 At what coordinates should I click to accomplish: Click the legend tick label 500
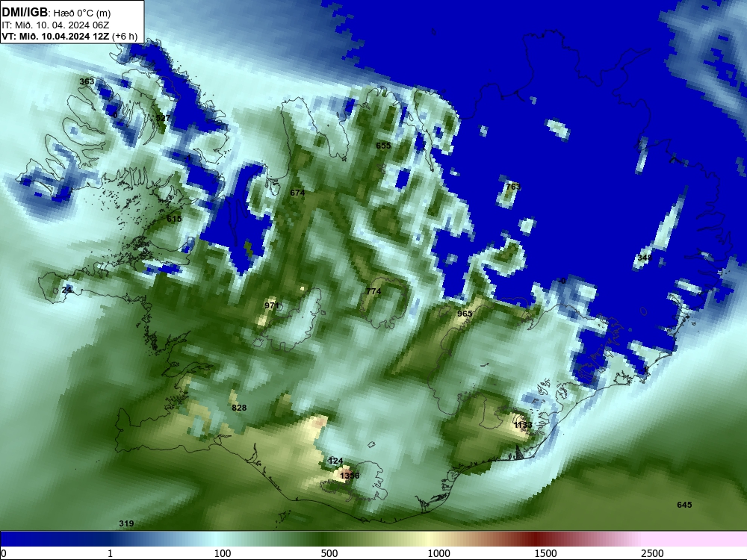coord(329,553)
